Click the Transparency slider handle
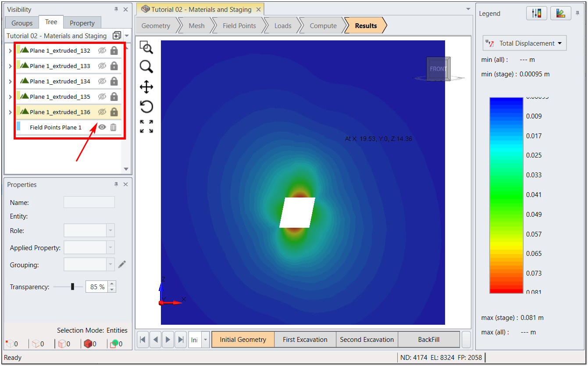Image resolution: width=588 pixels, height=366 pixels. click(72, 287)
